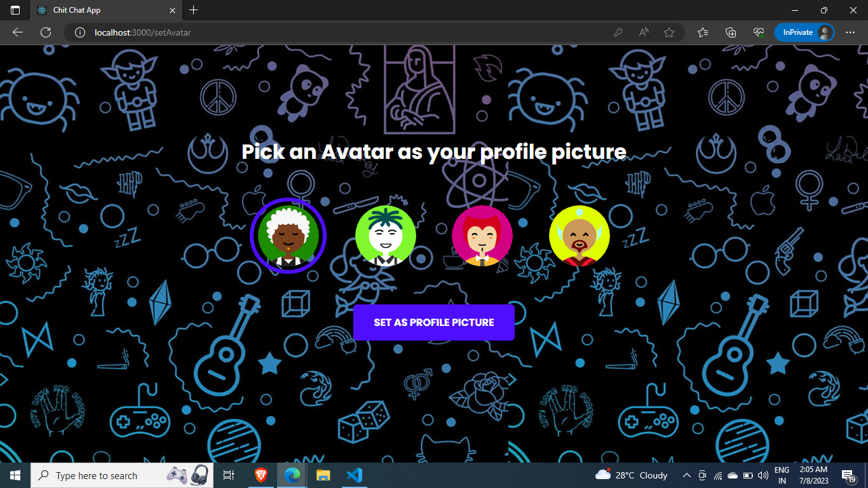This screenshot has width=868, height=488.
Task: Open File Explorer from the taskbar
Action: (323, 475)
